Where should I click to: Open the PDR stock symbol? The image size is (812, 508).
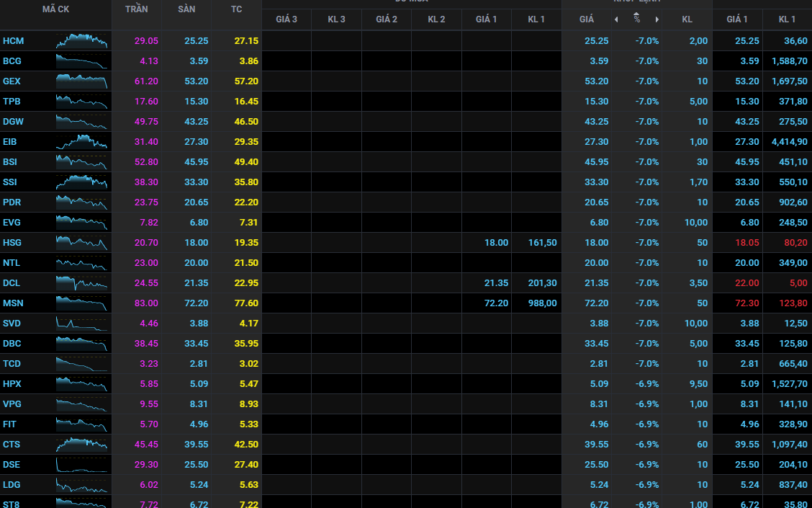point(12,202)
